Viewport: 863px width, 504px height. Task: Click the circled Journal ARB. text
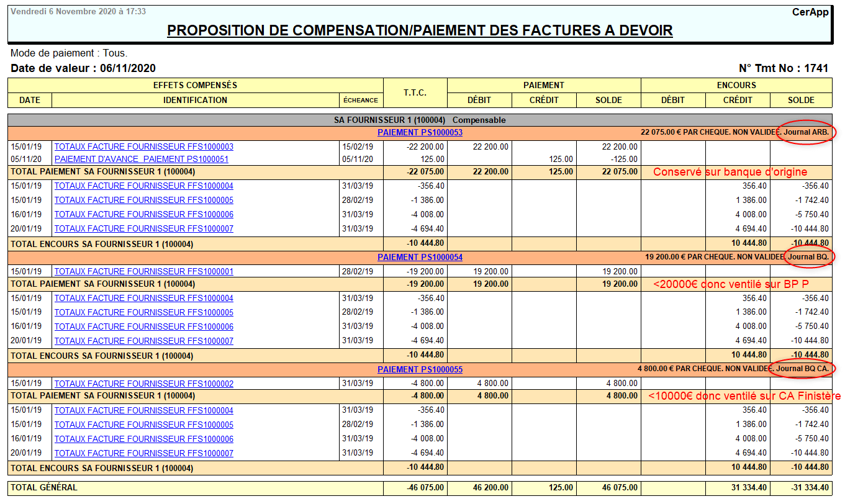point(806,132)
